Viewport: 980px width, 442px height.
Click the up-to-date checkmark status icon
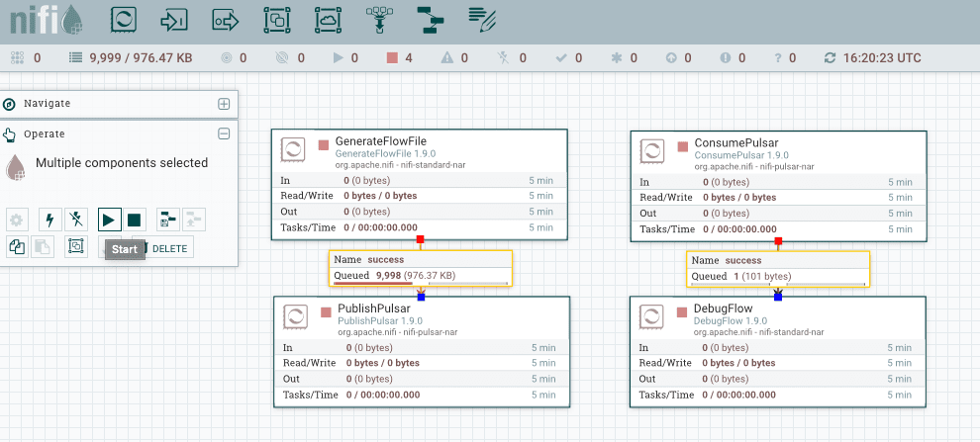pos(560,58)
